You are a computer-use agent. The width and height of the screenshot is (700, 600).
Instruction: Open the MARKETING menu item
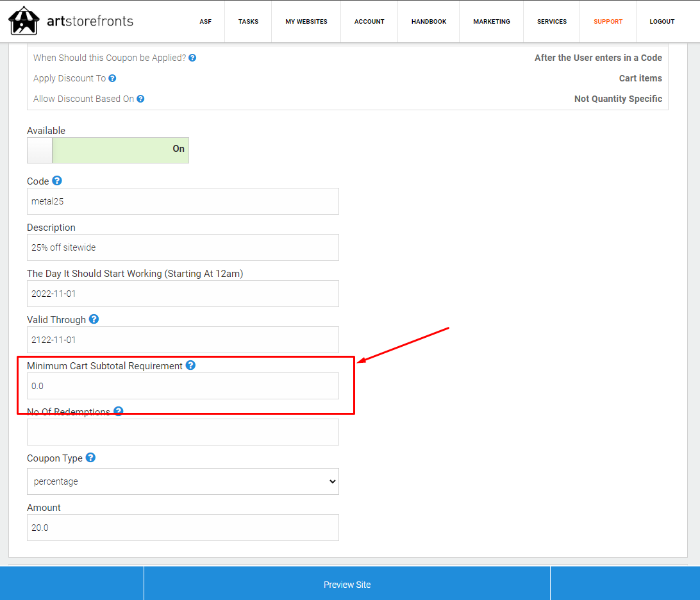[492, 21]
